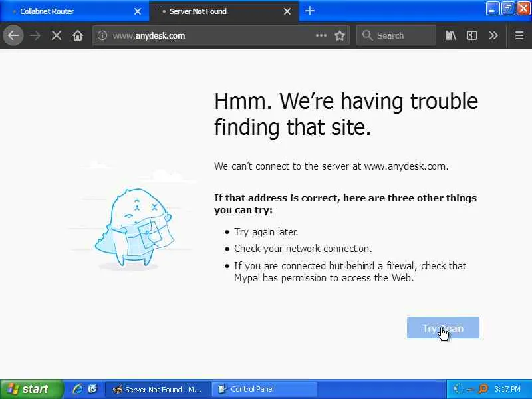Select Server Not Found taskbar button
Image resolution: width=532 pixels, height=399 pixels.
tap(158, 389)
